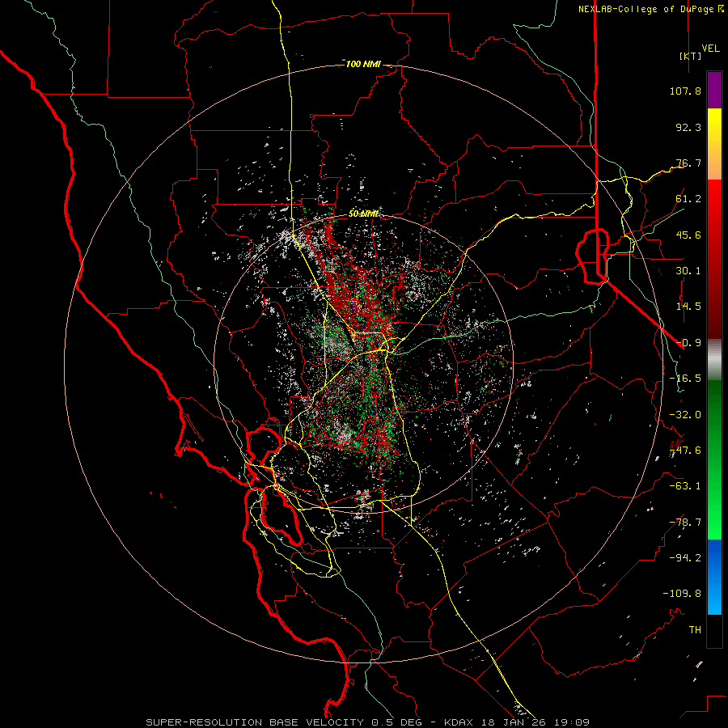Click the -0.9 velocity scale value
This screenshot has height=728, width=728.
point(688,343)
